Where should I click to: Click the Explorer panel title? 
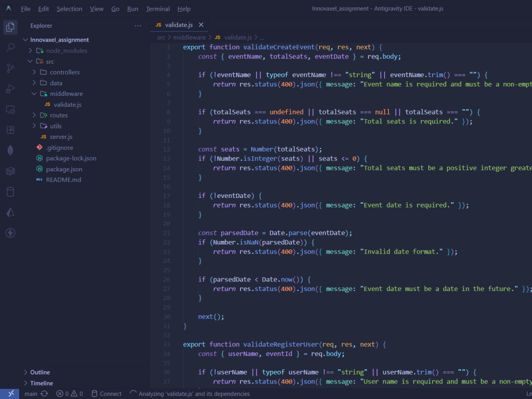tap(41, 26)
